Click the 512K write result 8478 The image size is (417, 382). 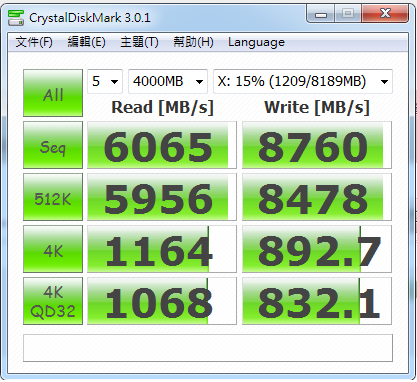[317, 197]
